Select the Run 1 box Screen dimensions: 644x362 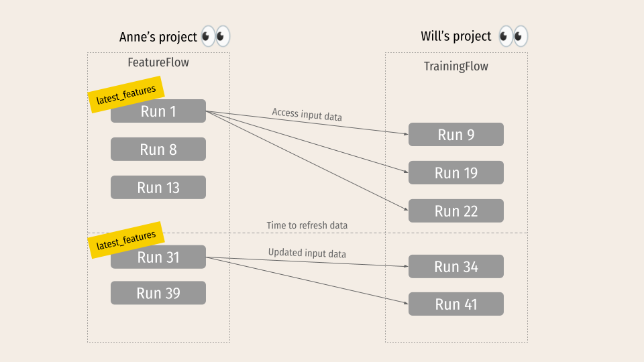pos(158,111)
